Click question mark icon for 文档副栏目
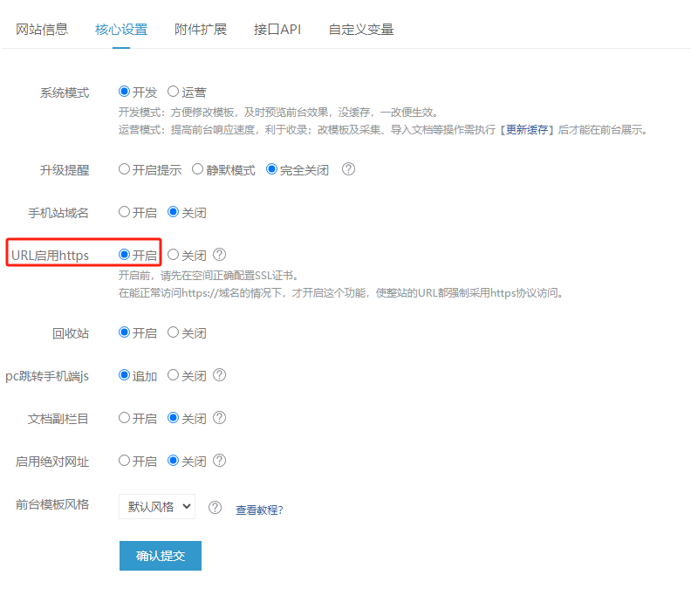691x616 pixels. [x=219, y=418]
